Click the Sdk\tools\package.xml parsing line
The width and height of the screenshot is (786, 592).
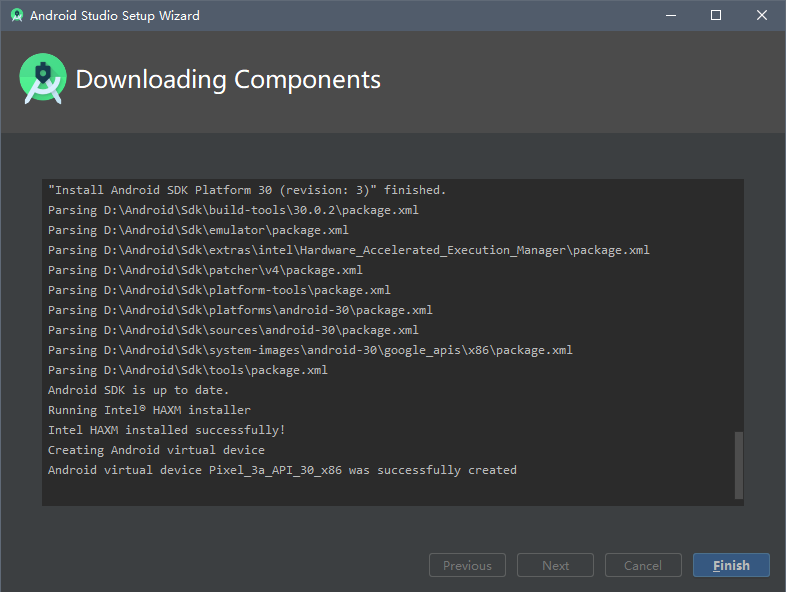point(187,370)
